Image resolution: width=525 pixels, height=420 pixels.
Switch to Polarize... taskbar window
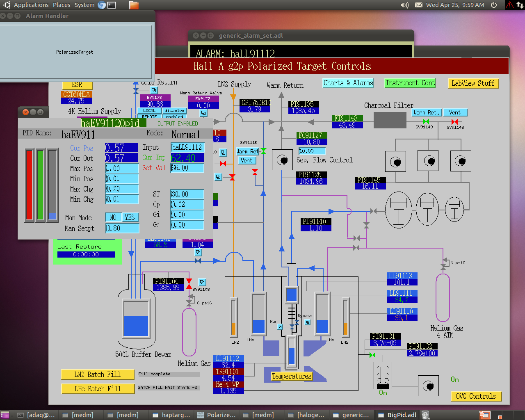(x=217, y=415)
